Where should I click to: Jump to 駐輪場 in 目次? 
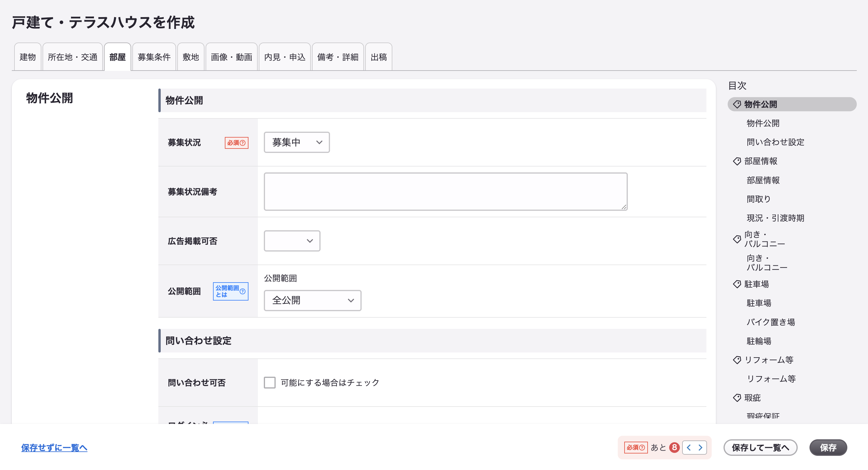[759, 341]
